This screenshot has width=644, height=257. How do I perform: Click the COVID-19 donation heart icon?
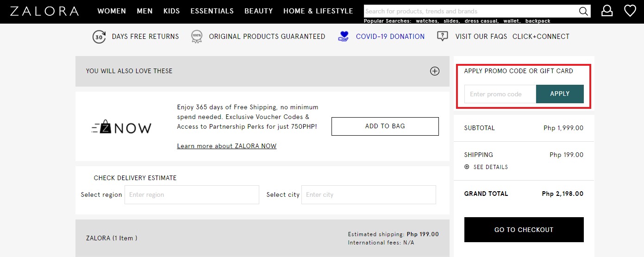tap(343, 37)
